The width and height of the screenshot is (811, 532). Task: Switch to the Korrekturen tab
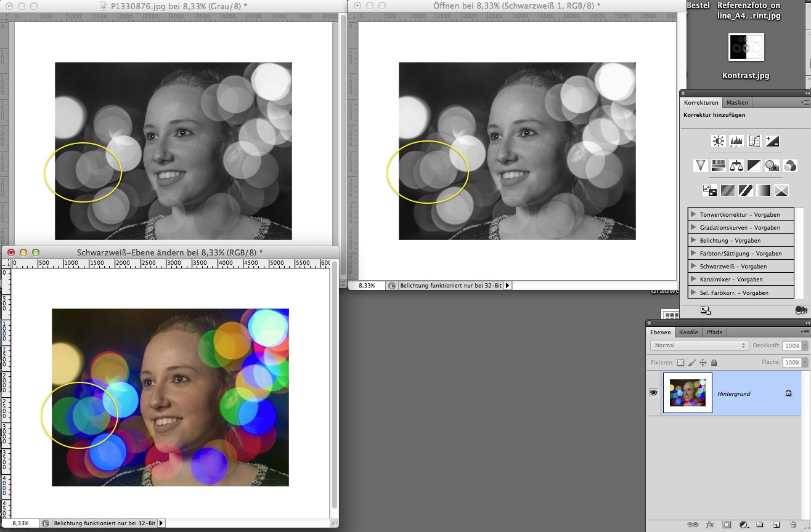(701, 102)
